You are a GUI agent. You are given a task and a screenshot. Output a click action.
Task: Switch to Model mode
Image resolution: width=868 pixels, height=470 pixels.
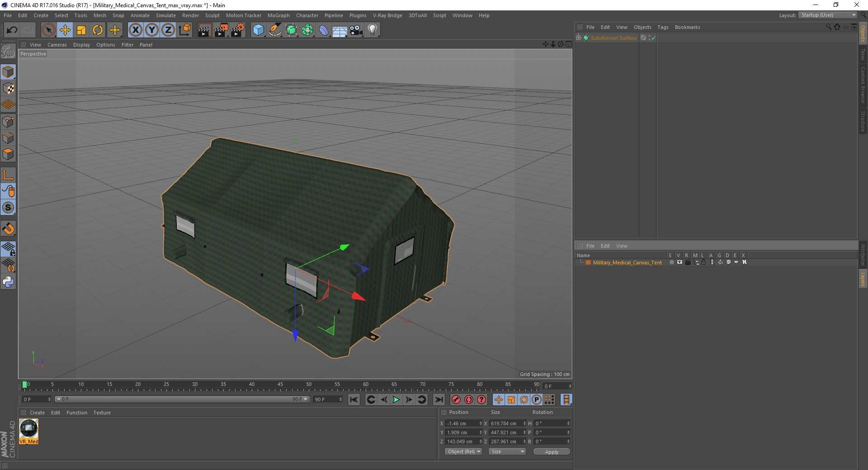(x=8, y=72)
